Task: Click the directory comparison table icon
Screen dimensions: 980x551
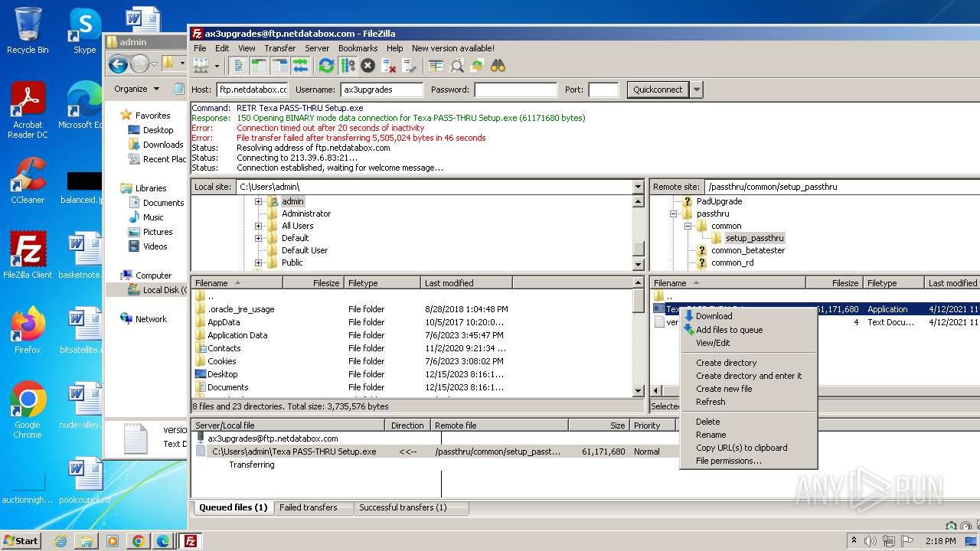Action: tap(436, 66)
